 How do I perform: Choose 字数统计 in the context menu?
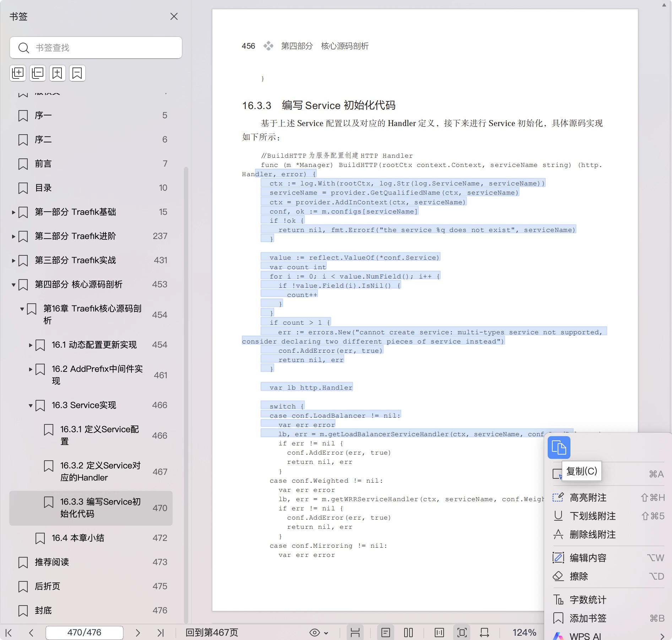588,600
